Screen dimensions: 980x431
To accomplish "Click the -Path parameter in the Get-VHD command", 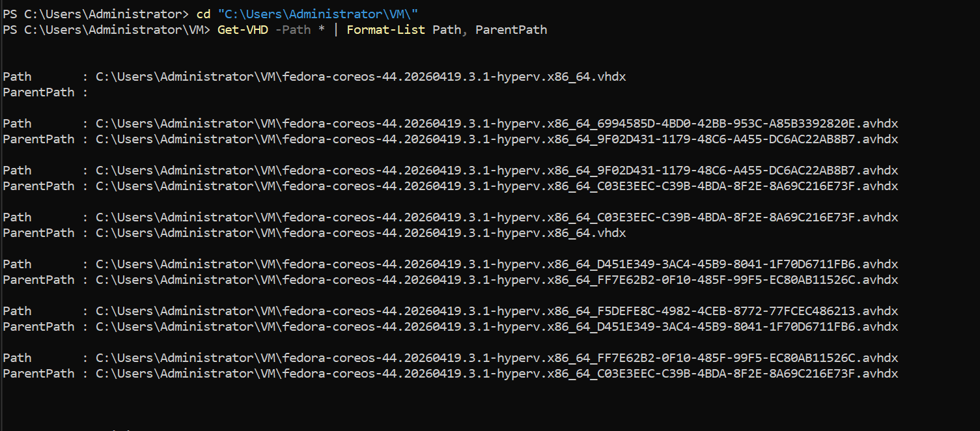I will click(x=293, y=29).
